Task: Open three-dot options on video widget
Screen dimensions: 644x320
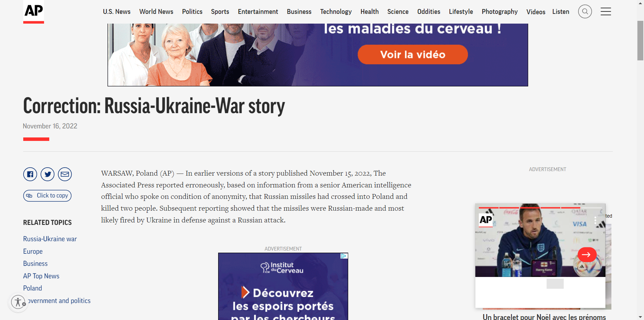Action: point(595,221)
